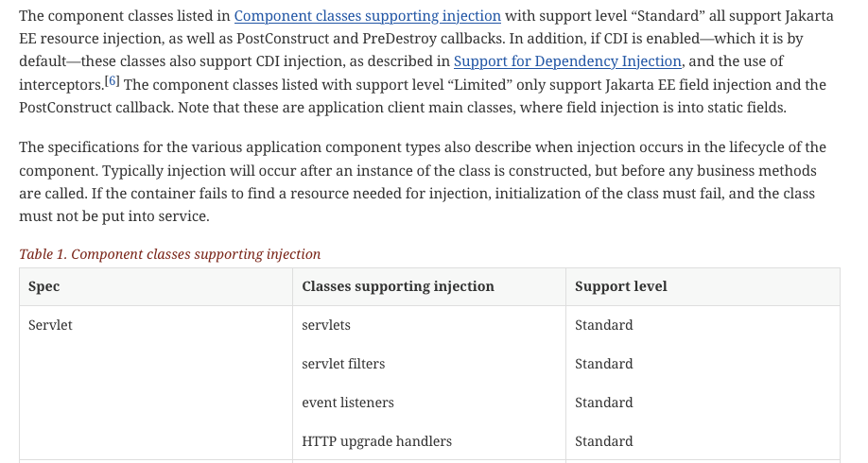Viewport: 868px width, 463px height.
Task: Click footnote reference 6
Action: tap(111, 82)
